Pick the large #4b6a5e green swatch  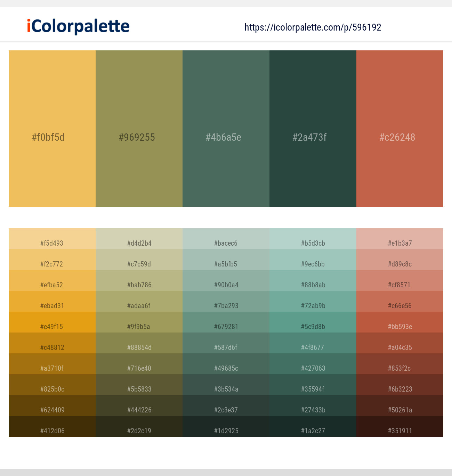point(226,129)
